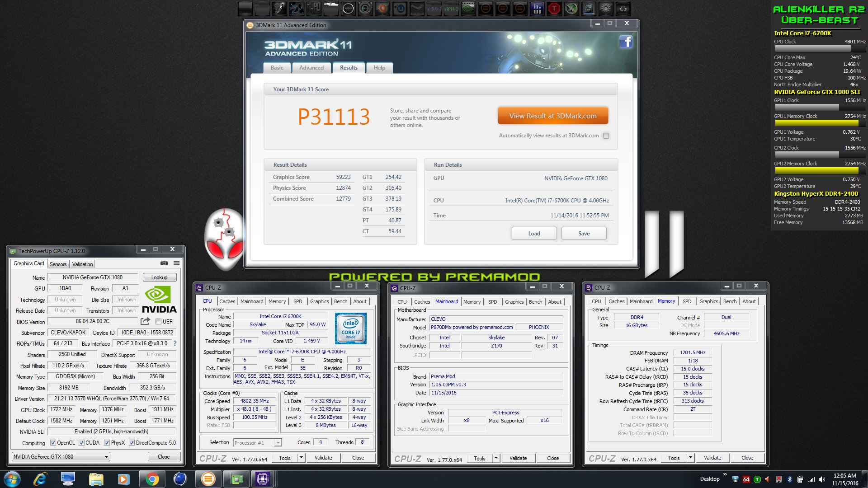
Task: Switch to the GPU-Z taskbar button
Action: click(236, 479)
